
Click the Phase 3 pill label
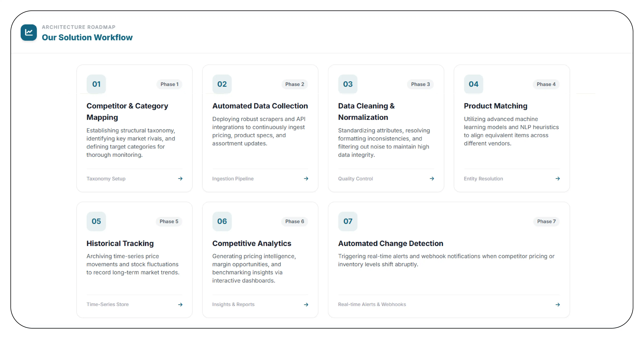(x=420, y=84)
